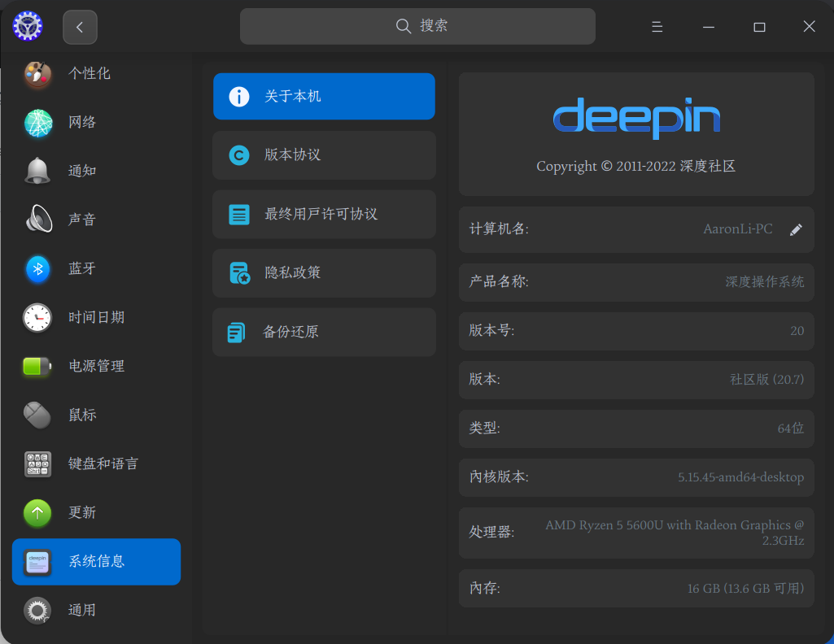View the 隐私政策 privacy policy page

[324, 273]
